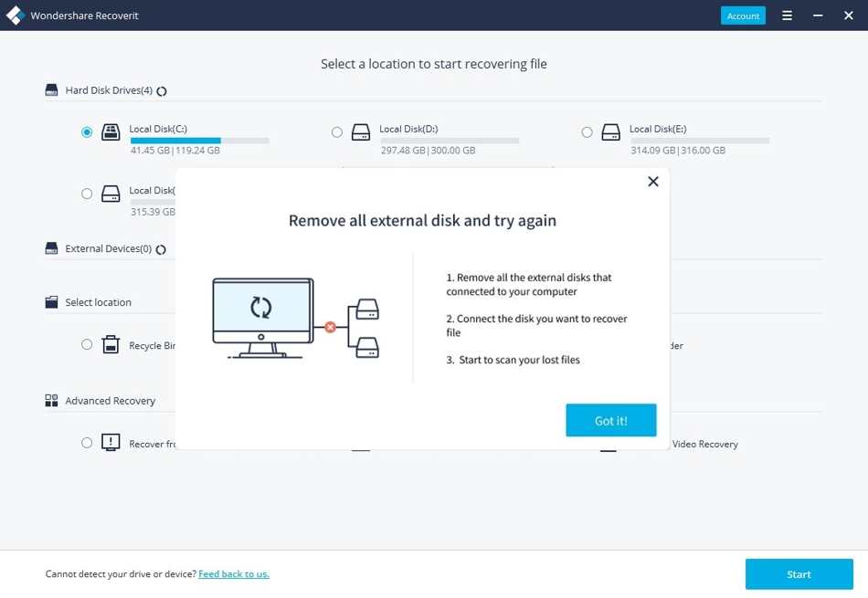Click the 297.48 GB | 300.00 GB text
The width and height of the screenshot is (868, 598).
click(x=428, y=151)
